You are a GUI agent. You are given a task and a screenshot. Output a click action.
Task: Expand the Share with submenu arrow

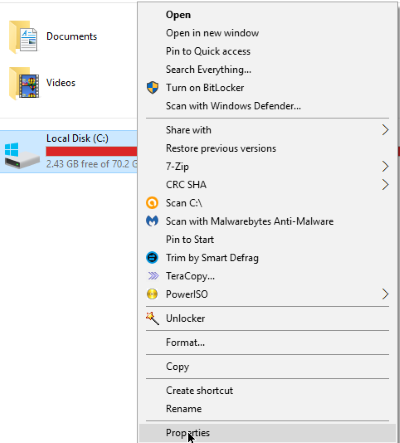point(385,130)
